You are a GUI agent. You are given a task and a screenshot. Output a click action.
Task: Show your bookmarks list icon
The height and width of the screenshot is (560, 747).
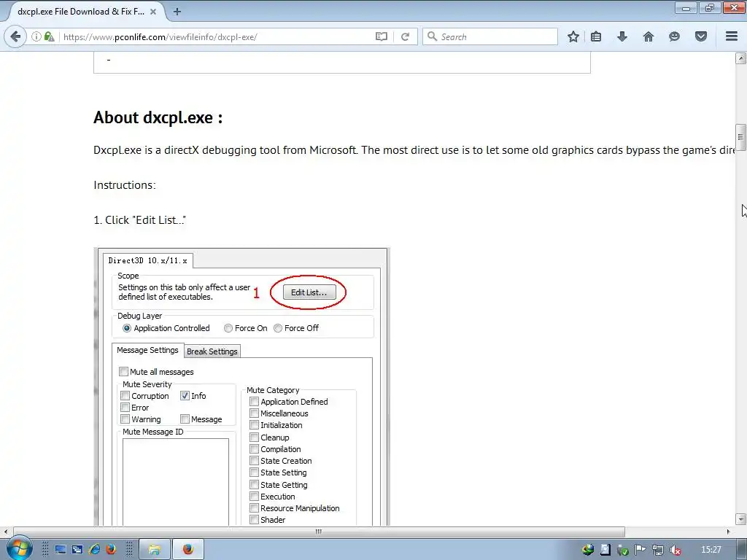pos(596,36)
